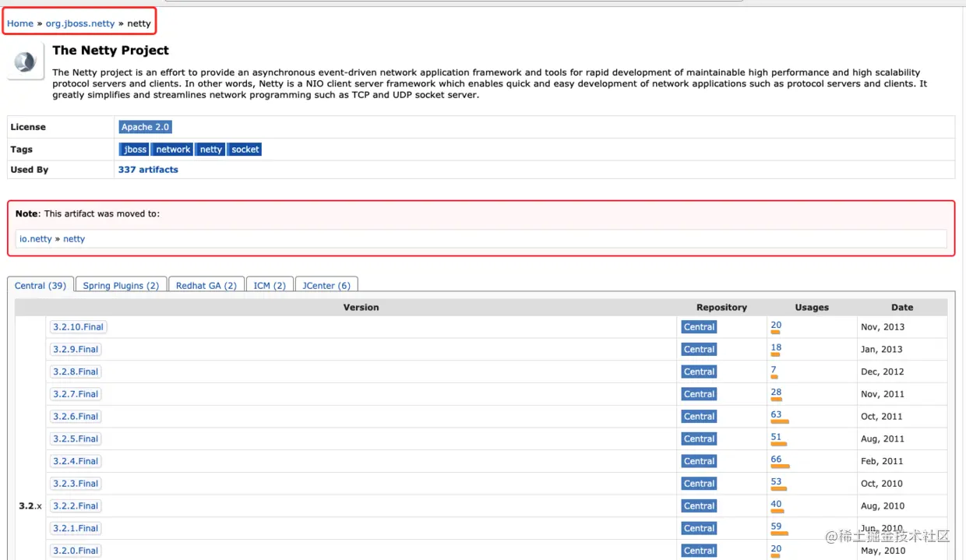The image size is (966, 560).
Task: Open the 18 usages of 3.2.9.Final
Action: (x=776, y=348)
